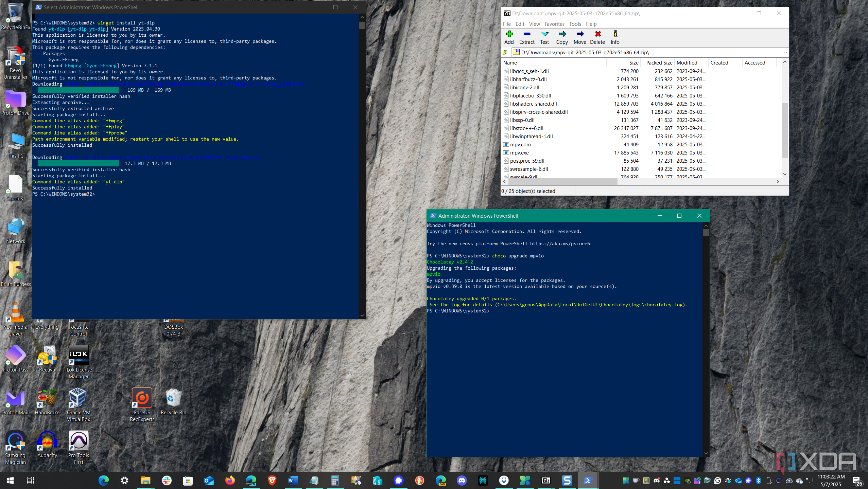868x489 pixels.
Task: Select libstdc++-6.dll in the file list
Action: click(x=526, y=128)
